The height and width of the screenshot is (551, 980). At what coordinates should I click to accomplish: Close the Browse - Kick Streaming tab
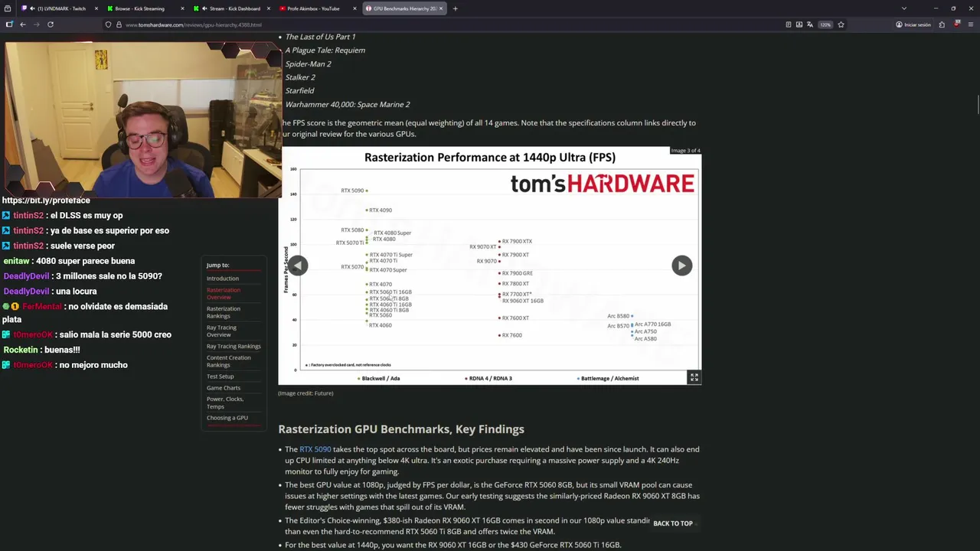point(182,8)
